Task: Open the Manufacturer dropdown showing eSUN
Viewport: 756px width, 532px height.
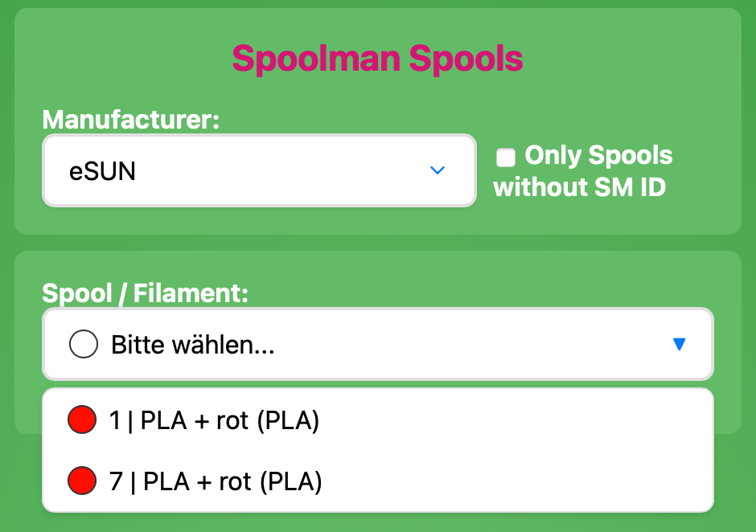Action: pos(259,170)
